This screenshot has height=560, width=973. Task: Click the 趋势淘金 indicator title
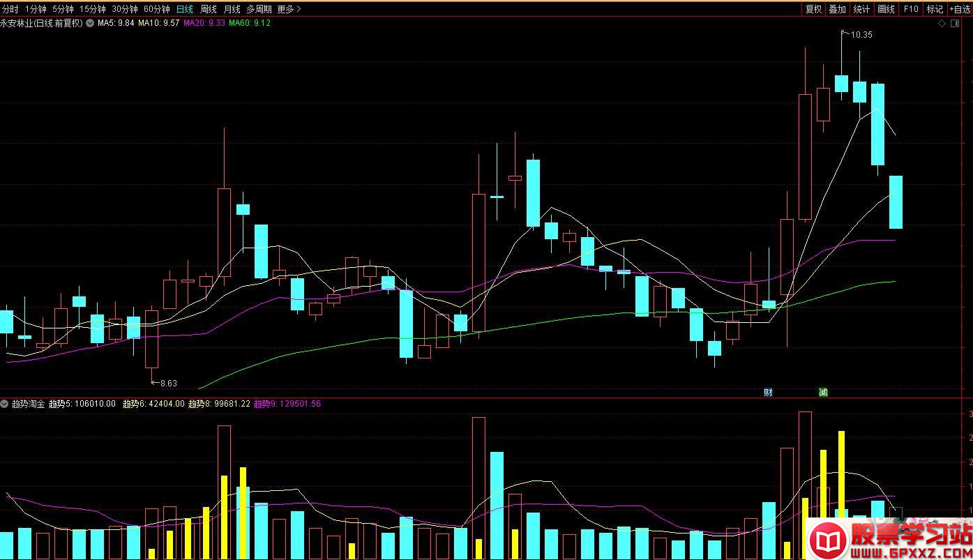(x=28, y=404)
